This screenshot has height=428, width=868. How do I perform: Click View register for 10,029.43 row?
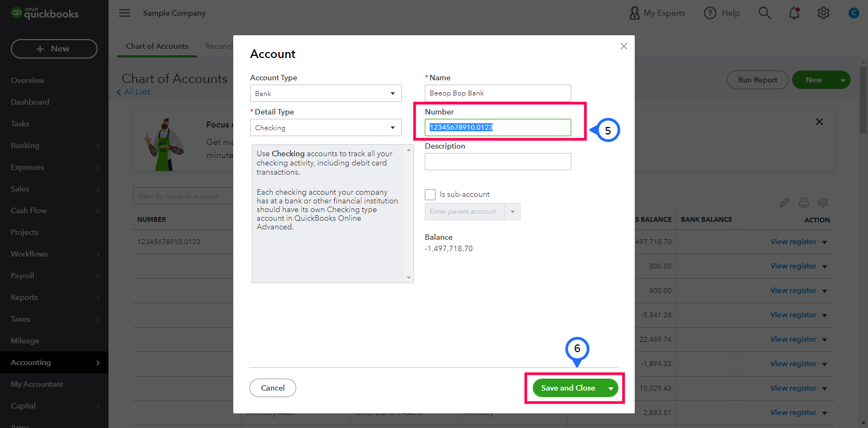pyautogui.click(x=793, y=388)
